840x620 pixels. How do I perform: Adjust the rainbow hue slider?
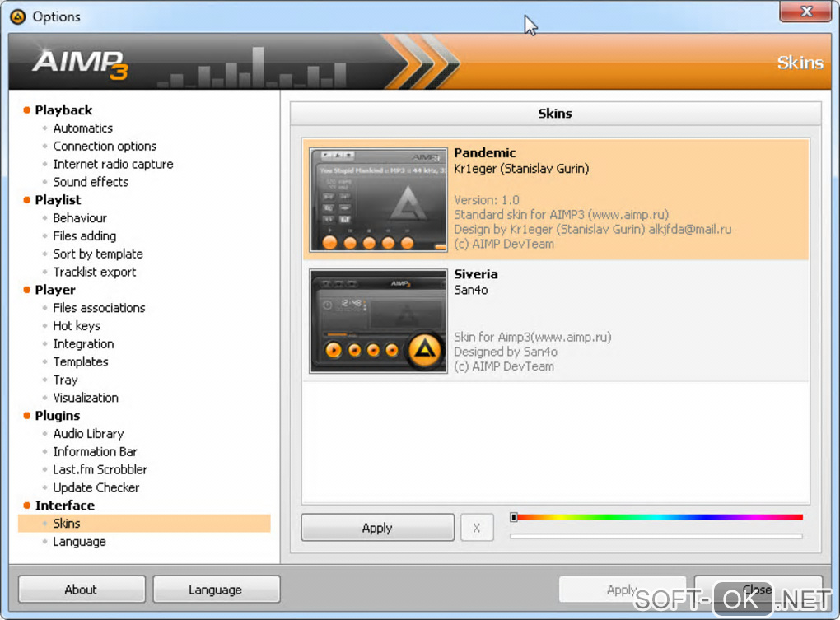click(656, 517)
